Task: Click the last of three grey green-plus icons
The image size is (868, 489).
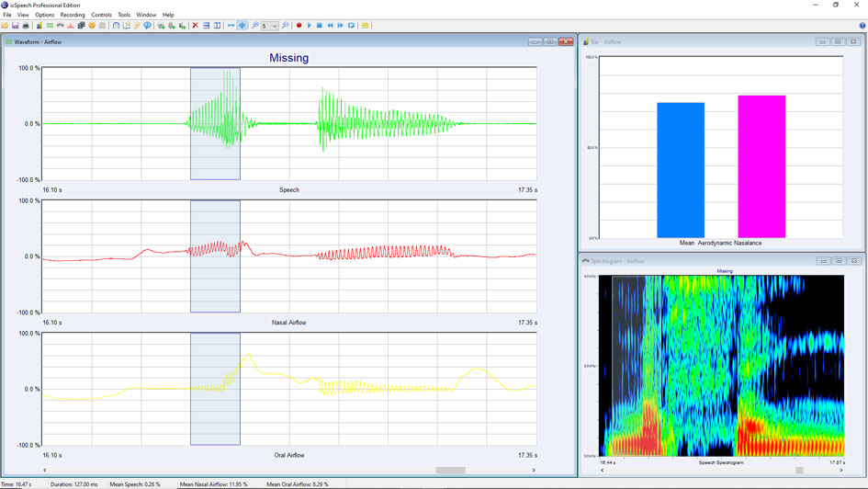Action: point(182,26)
